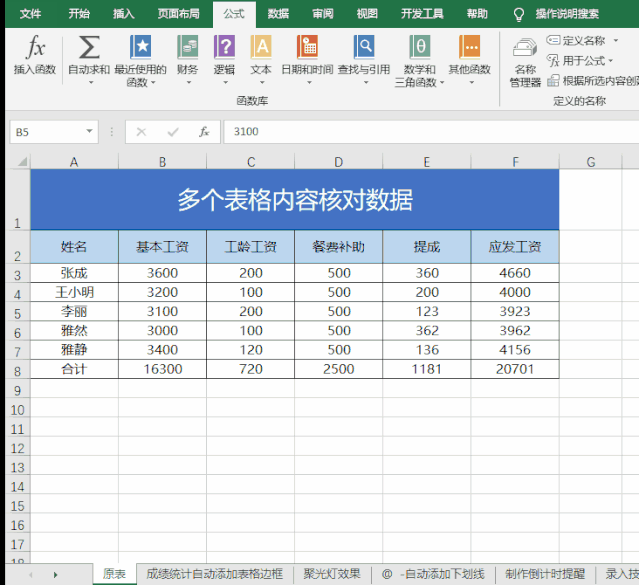Image resolution: width=639 pixels, height=585 pixels.
Task: Click the formula bar cancel X icon
Action: click(141, 132)
